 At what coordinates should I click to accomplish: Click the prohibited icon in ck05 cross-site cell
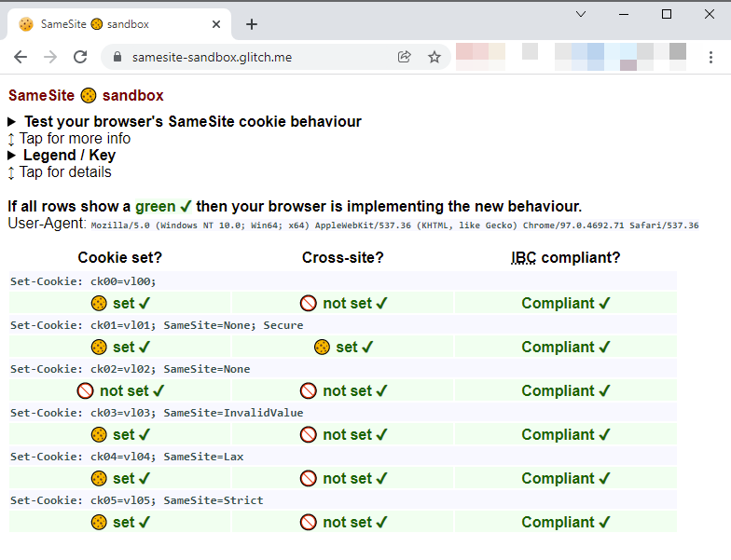coord(308,522)
